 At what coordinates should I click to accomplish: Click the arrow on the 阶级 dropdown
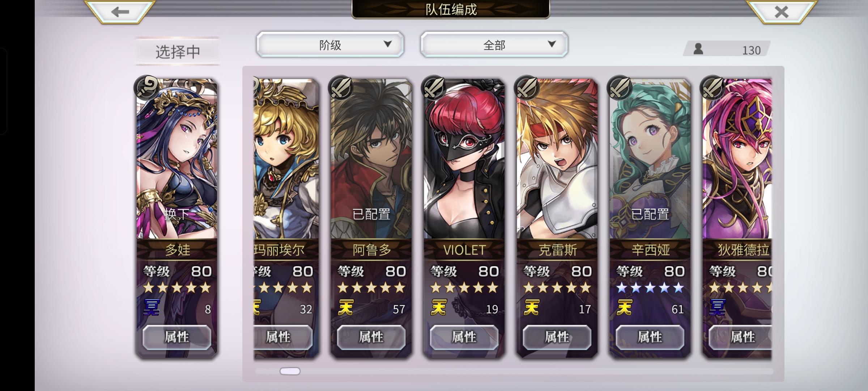[388, 44]
